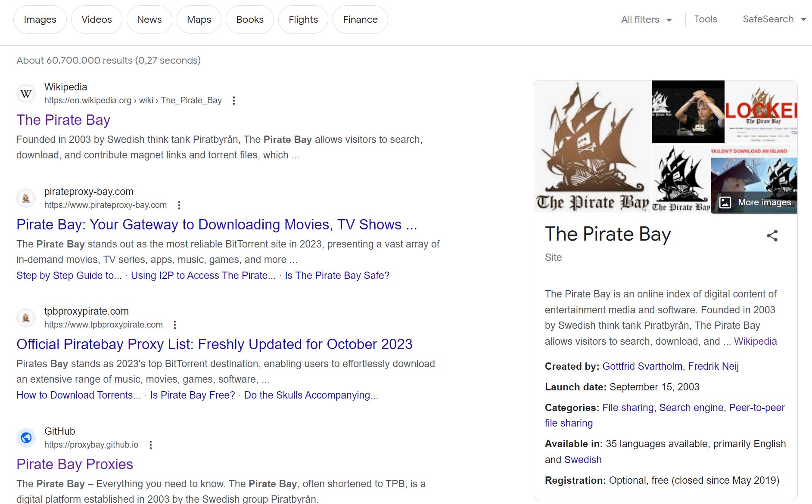Expand the All filters dropdown
The width and height of the screenshot is (812, 504).
[x=646, y=19]
